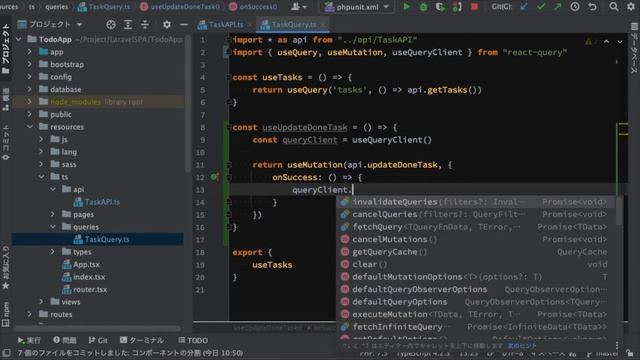Close the TaskQuery.ts tab

(x=323, y=25)
